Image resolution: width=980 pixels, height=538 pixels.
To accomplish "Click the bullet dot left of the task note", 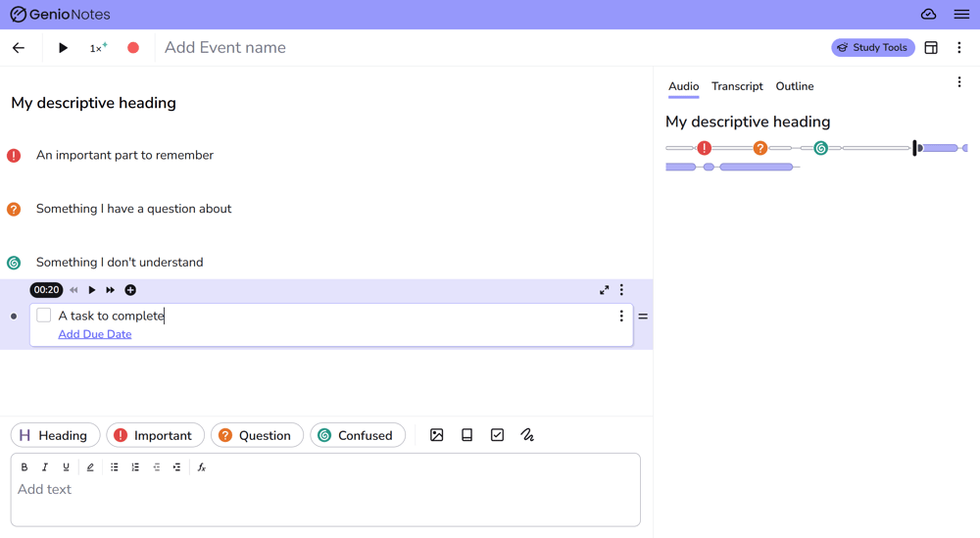I will [x=14, y=317].
